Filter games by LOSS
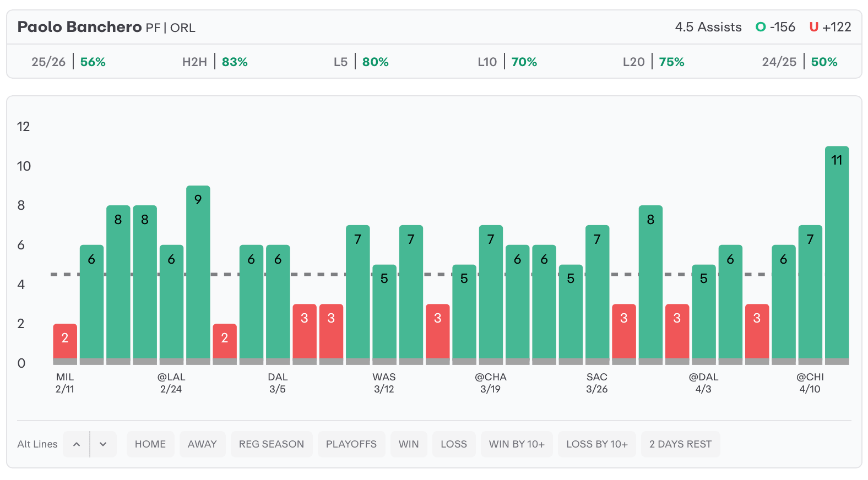 pos(454,444)
